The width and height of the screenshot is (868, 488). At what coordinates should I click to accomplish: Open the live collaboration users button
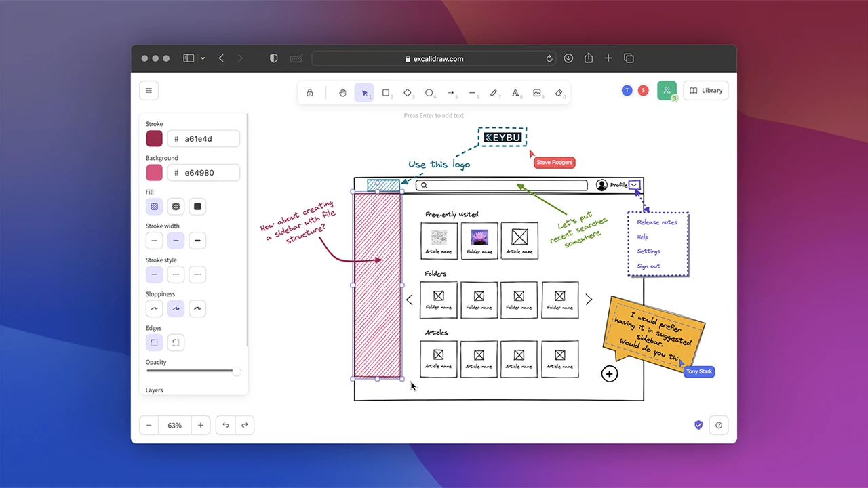[x=667, y=90]
